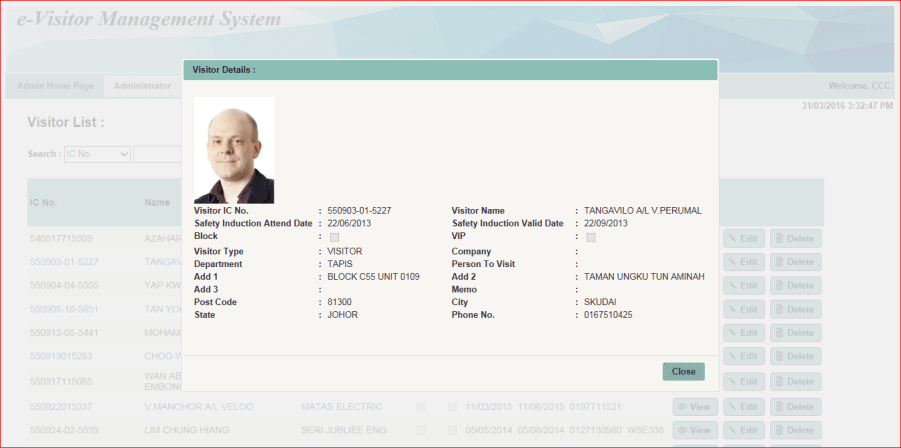The height and width of the screenshot is (448, 901).
Task: Open the Administrator menu tab
Action: pyautogui.click(x=142, y=86)
